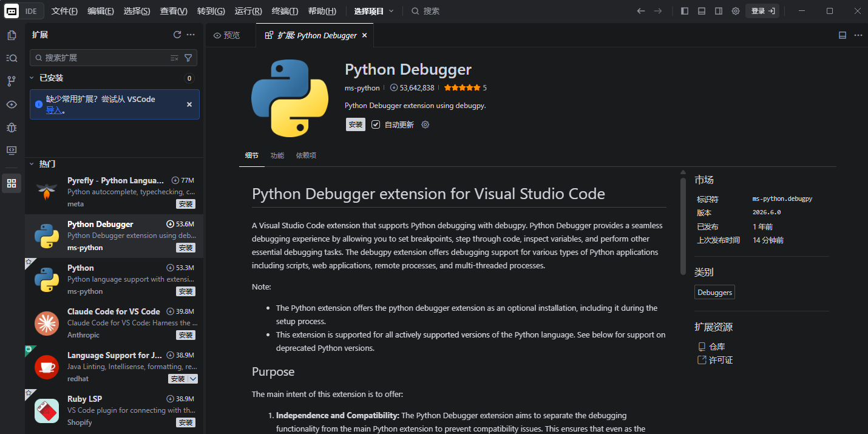Go forward with the right arrow
The height and width of the screenshot is (434, 868).
(x=658, y=11)
